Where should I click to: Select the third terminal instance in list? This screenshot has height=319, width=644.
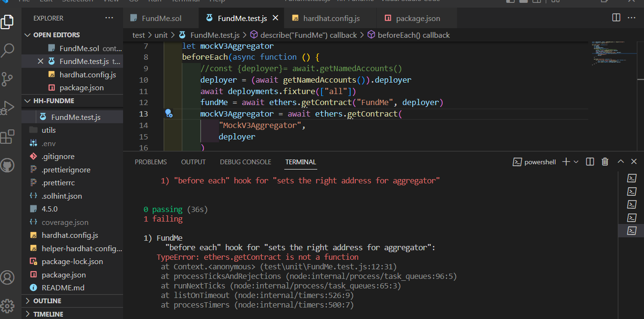click(x=631, y=204)
